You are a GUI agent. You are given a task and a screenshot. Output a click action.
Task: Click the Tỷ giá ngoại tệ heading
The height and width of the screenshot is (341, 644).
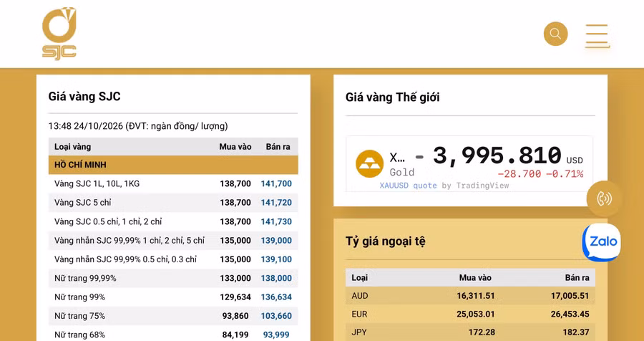385,241
